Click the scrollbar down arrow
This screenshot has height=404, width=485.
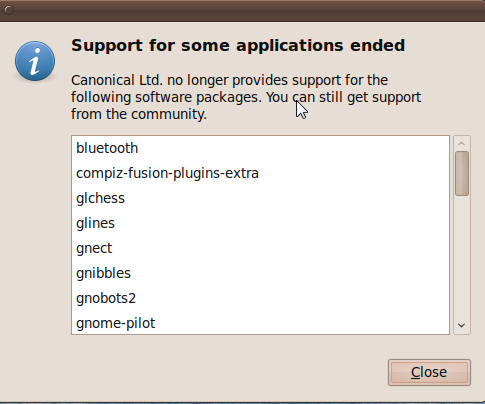coord(462,325)
